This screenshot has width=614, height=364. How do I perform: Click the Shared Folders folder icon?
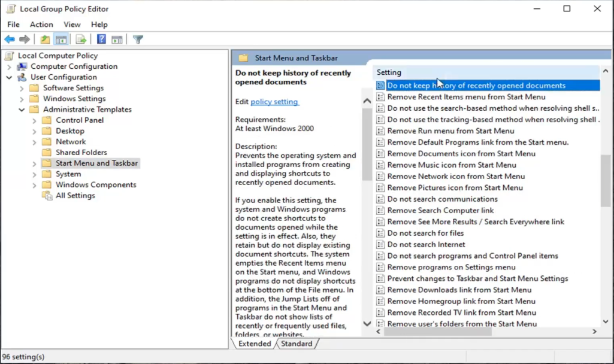click(x=47, y=152)
